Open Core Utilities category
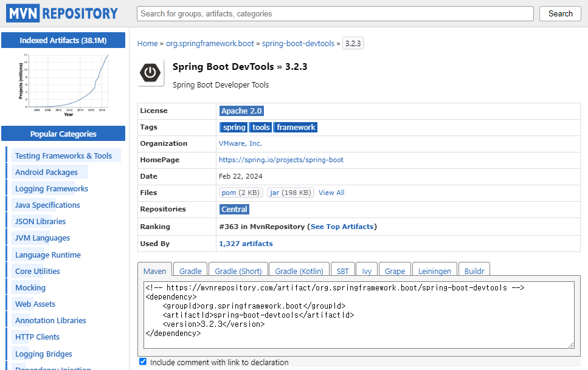 coord(38,272)
